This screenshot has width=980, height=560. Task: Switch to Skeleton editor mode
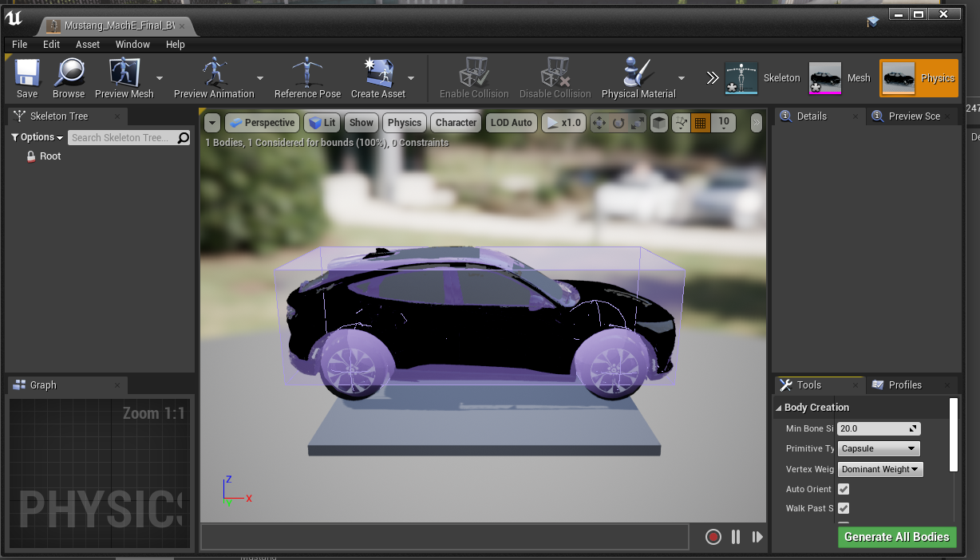click(x=762, y=78)
